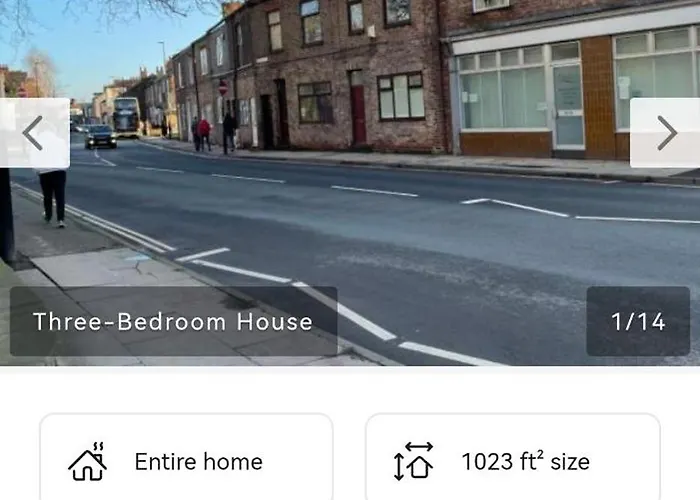700x500 pixels.
Task: Click the shopfront glass door in photo
Action: pyautogui.click(x=568, y=107)
